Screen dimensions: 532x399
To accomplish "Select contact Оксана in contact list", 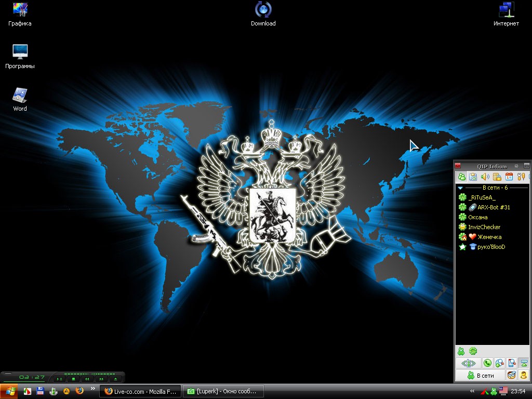I will 477,217.
